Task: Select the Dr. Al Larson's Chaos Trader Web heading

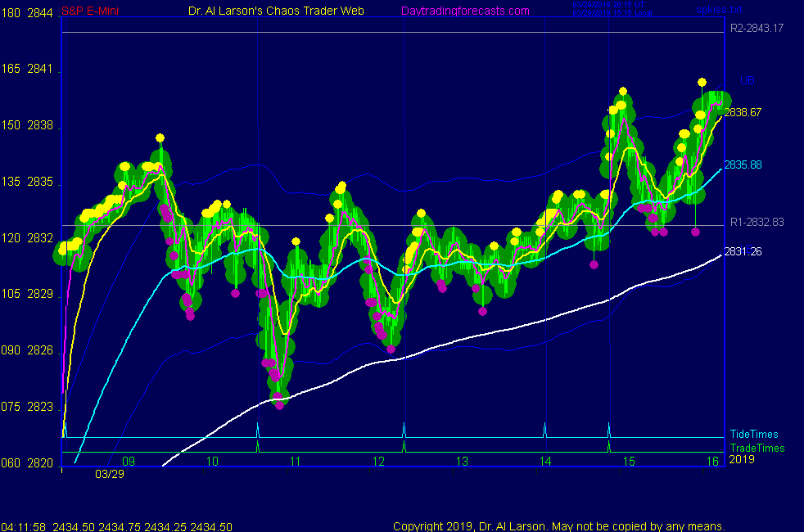Action: 276,11
